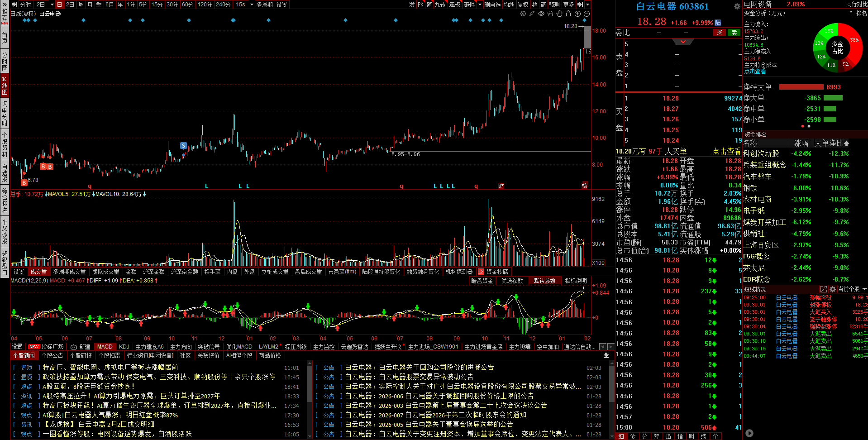Click 指标说明 button
The height and width of the screenshot is (440, 868).
(x=576, y=281)
